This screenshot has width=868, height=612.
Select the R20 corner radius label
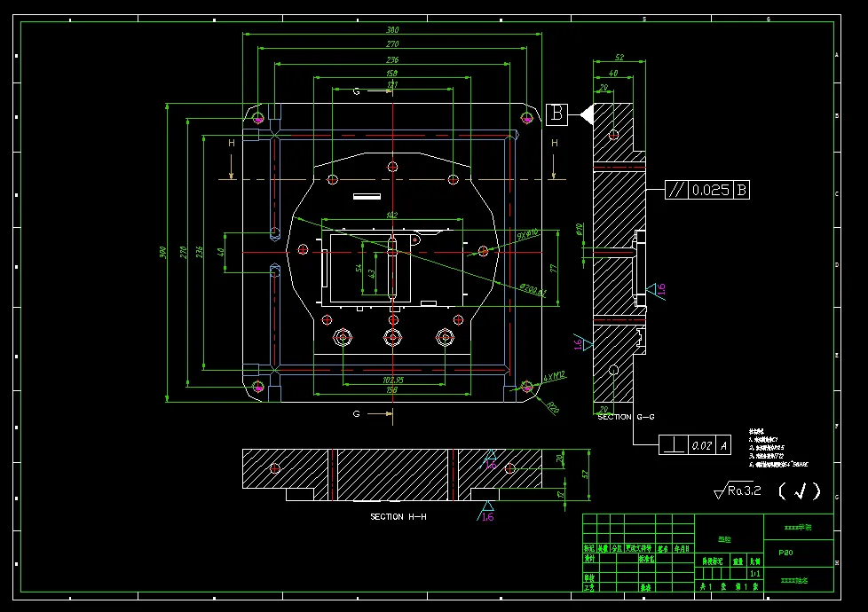point(552,407)
